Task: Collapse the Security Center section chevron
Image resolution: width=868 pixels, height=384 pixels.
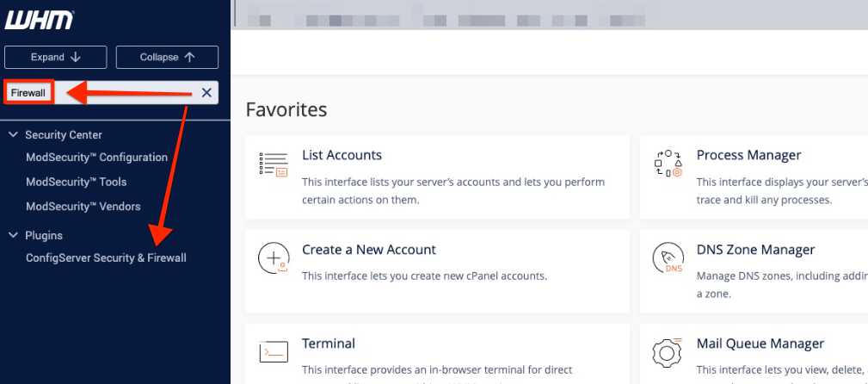Action: 13,135
